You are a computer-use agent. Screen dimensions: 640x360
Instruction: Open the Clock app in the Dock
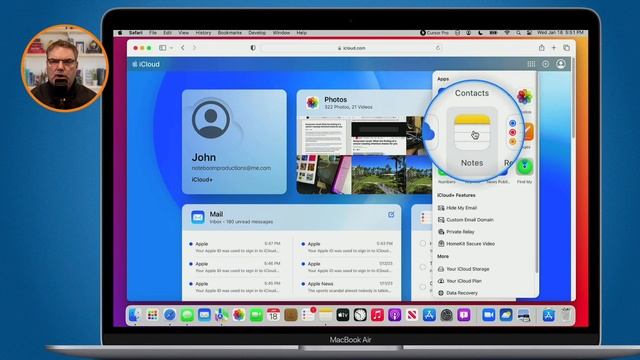point(360,315)
